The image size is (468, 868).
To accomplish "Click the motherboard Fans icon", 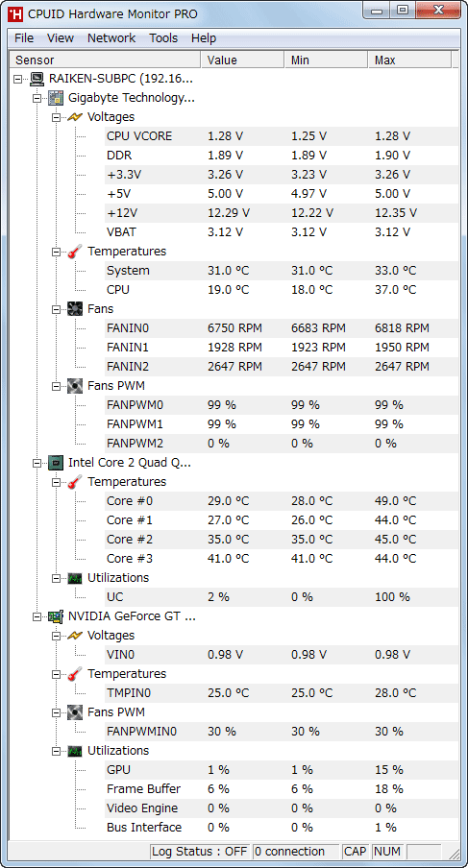I will click(75, 309).
